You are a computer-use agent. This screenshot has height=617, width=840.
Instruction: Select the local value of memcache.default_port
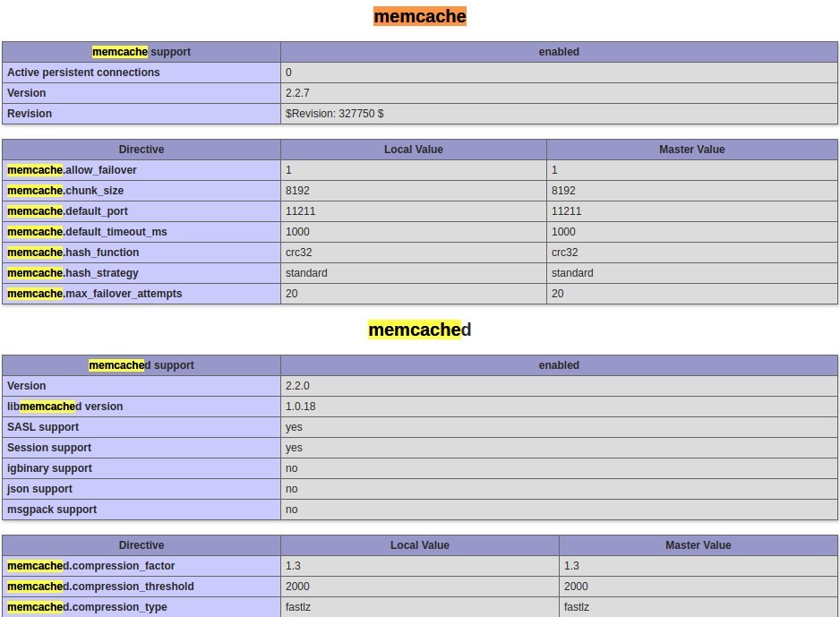click(300, 211)
